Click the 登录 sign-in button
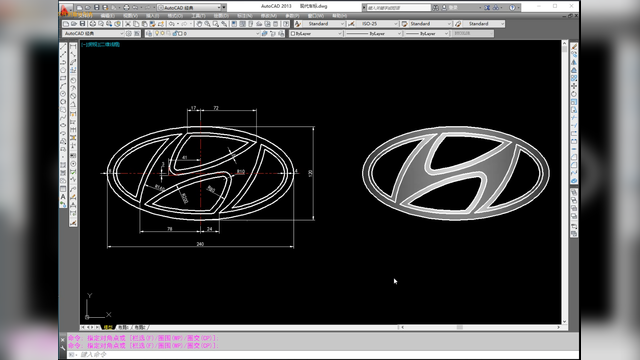The image size is (640, 360). pos(453,7)
